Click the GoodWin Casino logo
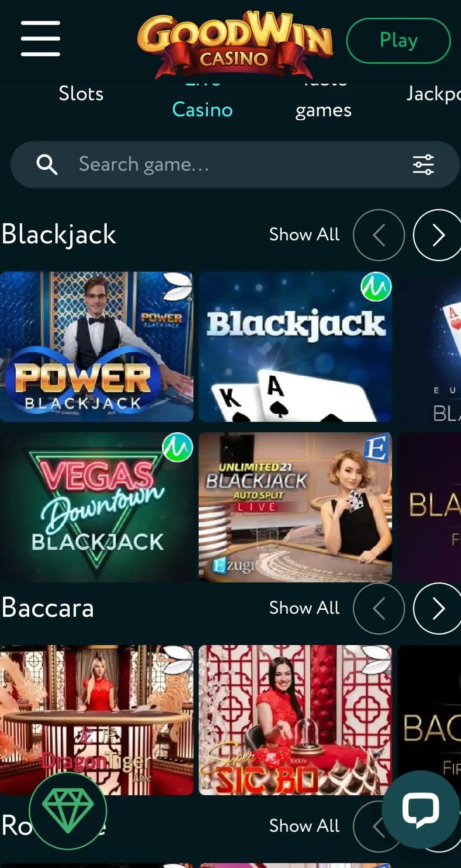The height and width of the screenshot is (868, 461). click(x=235, y=44)
